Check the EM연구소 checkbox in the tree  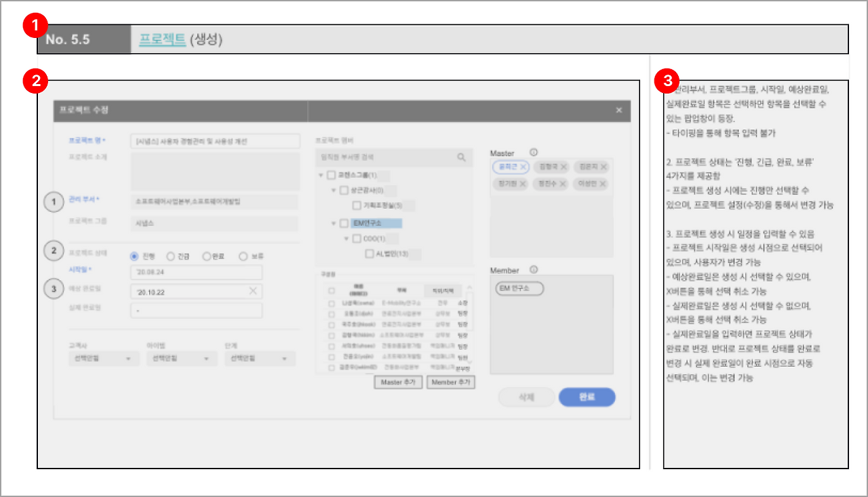tap(344, 223)
